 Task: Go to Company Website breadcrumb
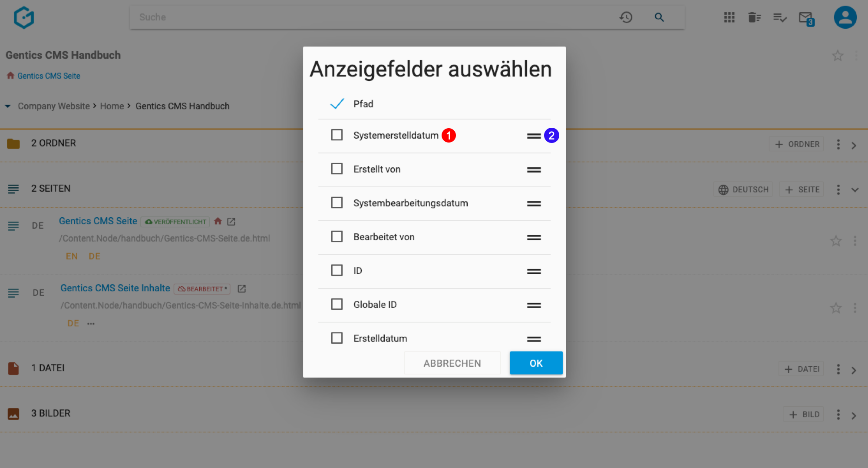pyautogui.click(x=54, y=106)
